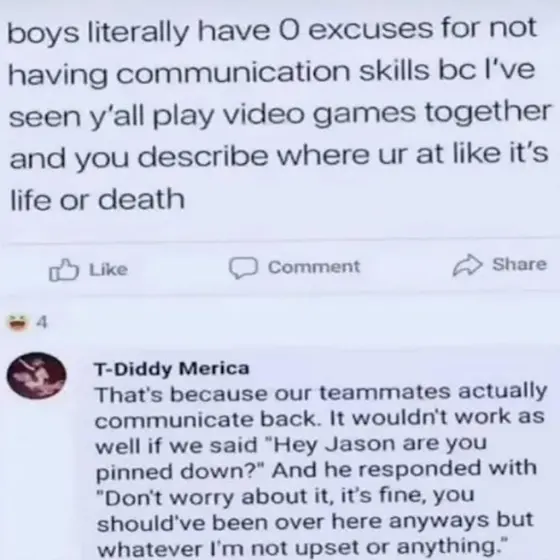This screenshot has width=560, height=560.
Task: Click the post's last line "life or death"
Action: [97, 199]
